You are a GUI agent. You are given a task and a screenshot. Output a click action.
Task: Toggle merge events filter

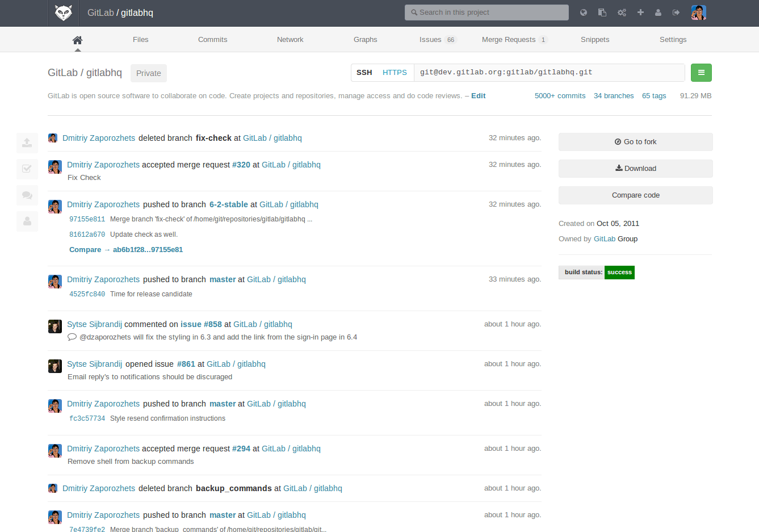[27, 169]
